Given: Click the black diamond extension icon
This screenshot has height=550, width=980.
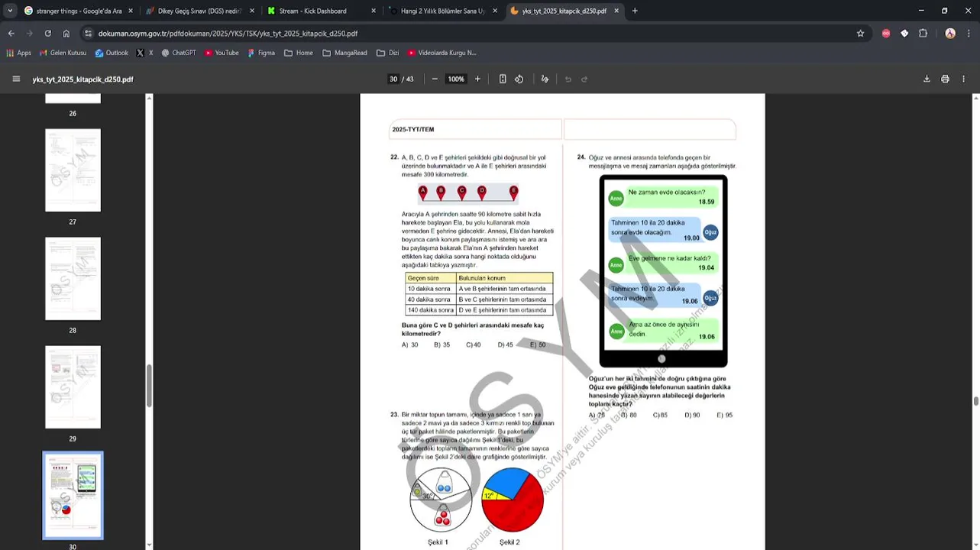Looking at the screenshot, I should (904, 34).
